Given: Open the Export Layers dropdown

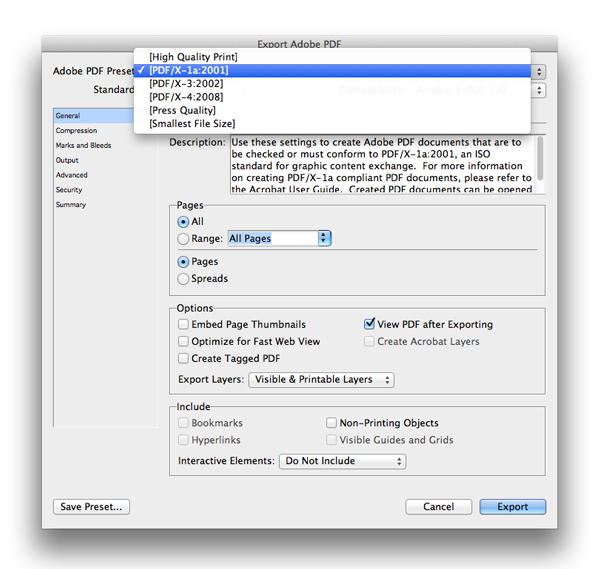Looking at the screenshot, I should pyautogui.click(x=321, y=380).
